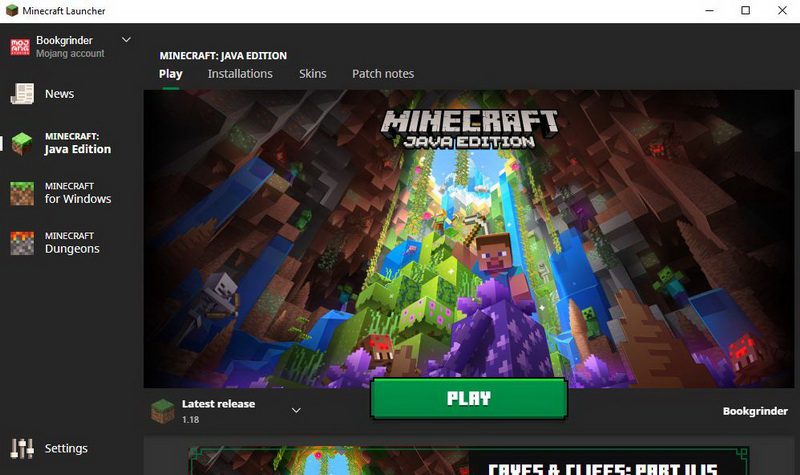Switch to the Installations tab
800x475 pixels.
(240, 74)
